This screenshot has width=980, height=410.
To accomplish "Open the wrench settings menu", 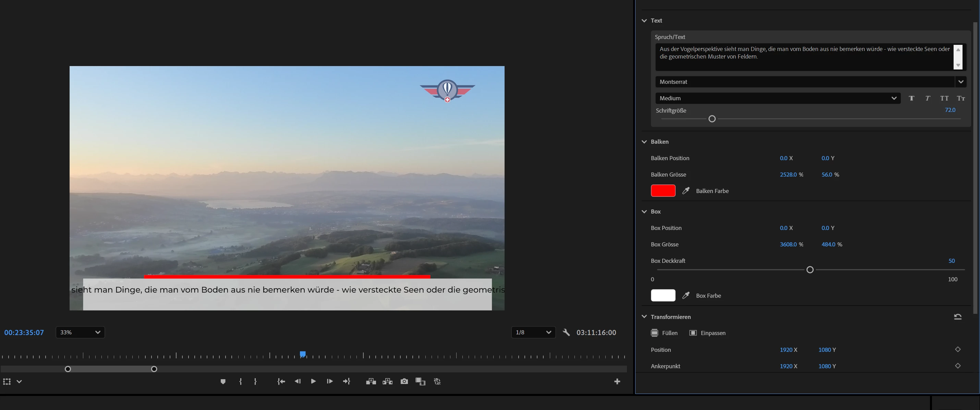I will click(x=566, y=333).
